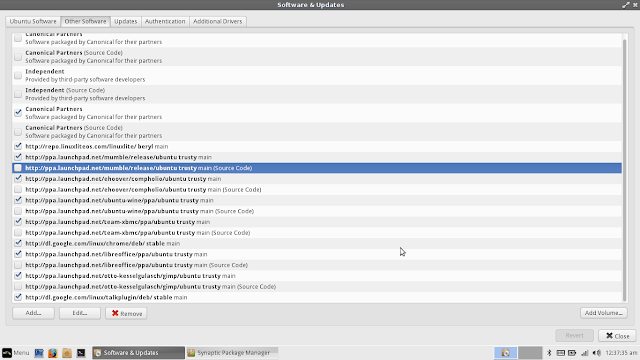Screen dimensions: 640x360
Task: Uncheck the ehoover compholio trusty main checkbox
Action: (x=18, y=178)
